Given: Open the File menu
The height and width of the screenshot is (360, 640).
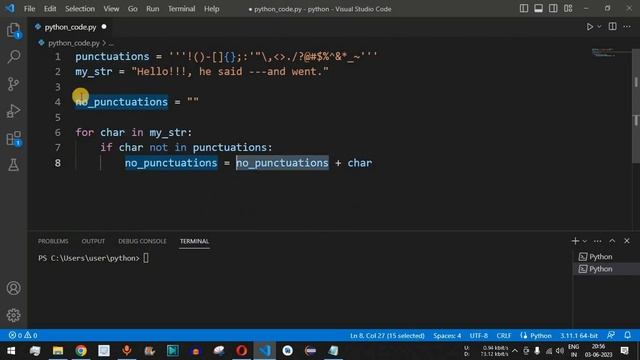Looking at the screenshot, I should [x=29, y=9].
